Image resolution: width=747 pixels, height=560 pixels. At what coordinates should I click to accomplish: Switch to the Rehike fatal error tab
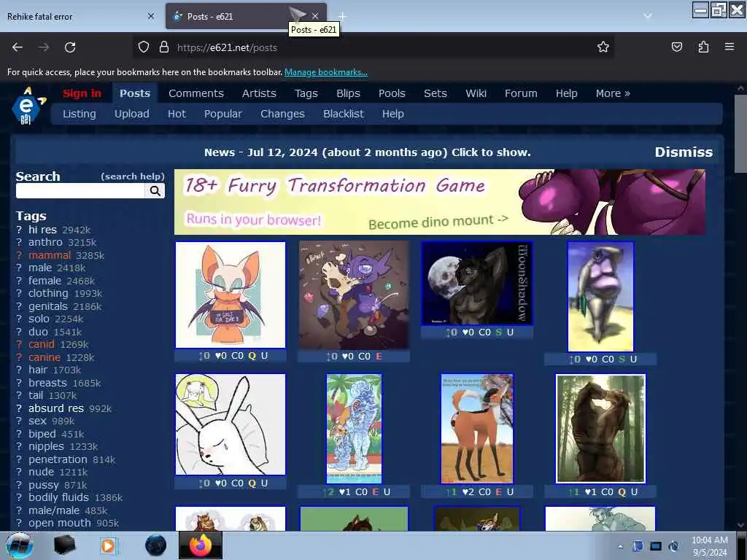(81, 16)
